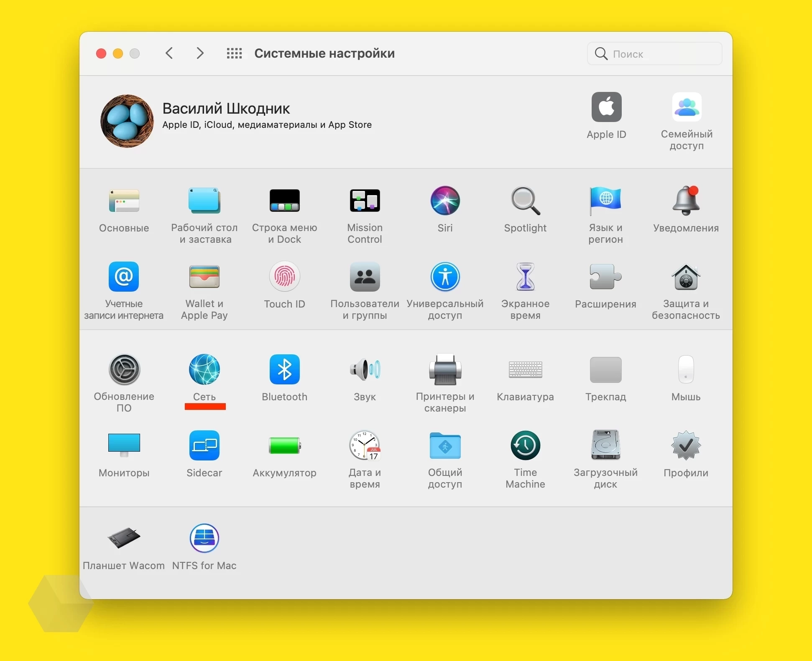The height and width of the screenshot is (661, 812).
Task: Open Bluetooth preferences
Action: (284, 369)
